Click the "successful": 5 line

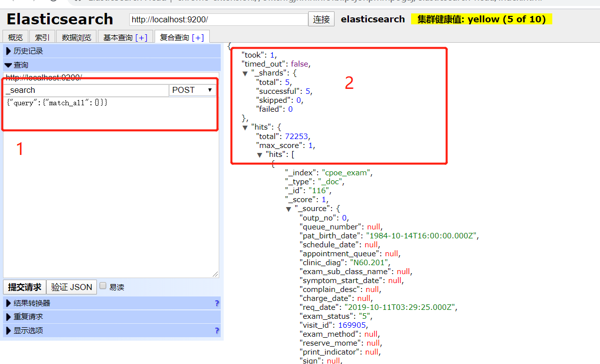[284, 91]
